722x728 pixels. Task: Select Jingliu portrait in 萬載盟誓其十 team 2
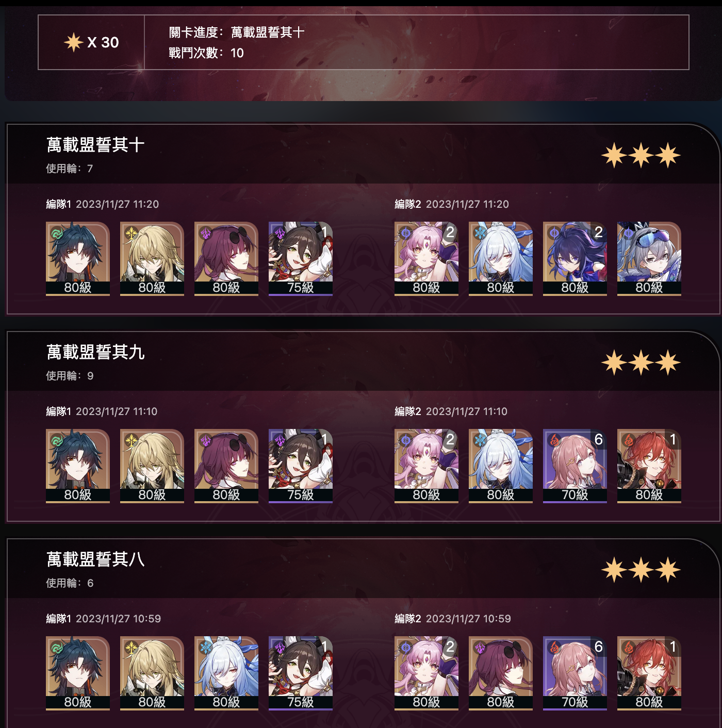point(501,259)
